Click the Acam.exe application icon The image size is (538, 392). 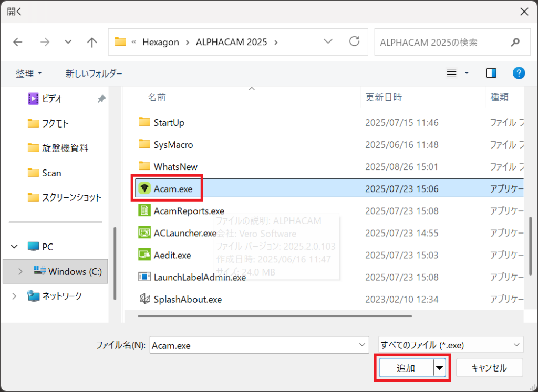tap(144, 188)
